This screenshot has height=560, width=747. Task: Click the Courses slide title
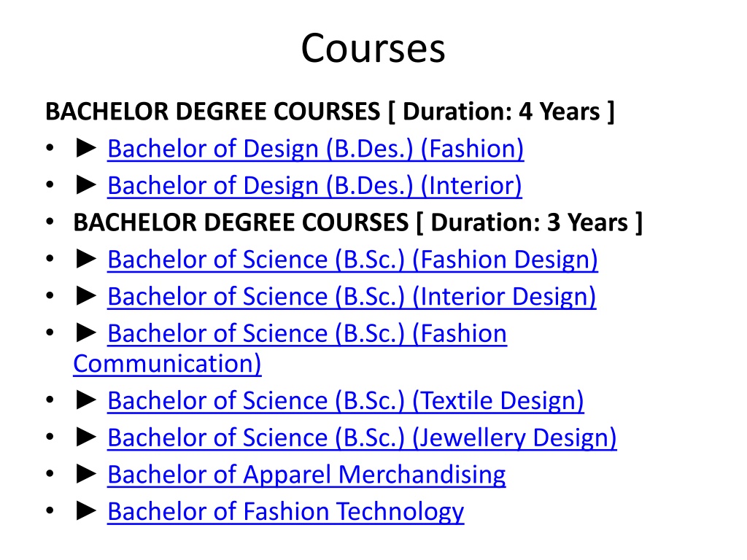point(373,48)
